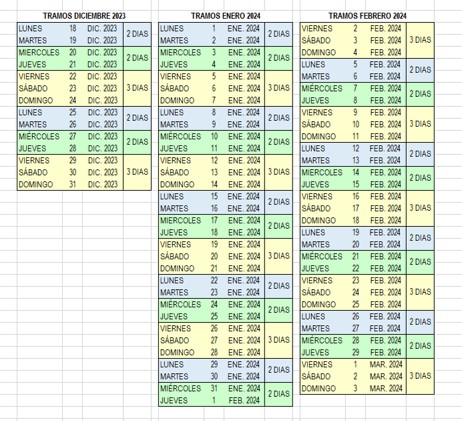Click the SÁBADO 20 ENE. 2024 cell
The height and width of the screenshot is (421, 462).
point(212,256)
